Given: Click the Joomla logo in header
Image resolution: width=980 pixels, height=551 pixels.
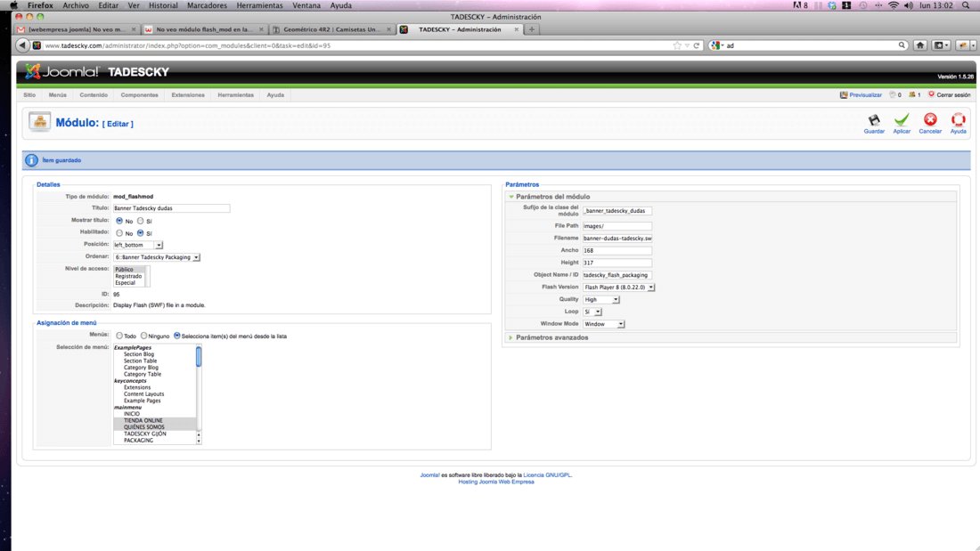Looking at the screenshot, I should tap(61, 72).
